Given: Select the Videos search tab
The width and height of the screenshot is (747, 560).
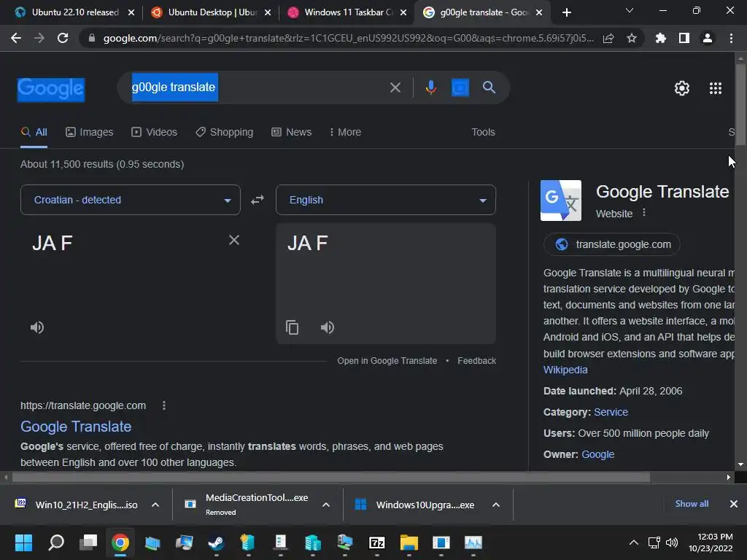Looking at the screenshot, I should tap(155, 132).
